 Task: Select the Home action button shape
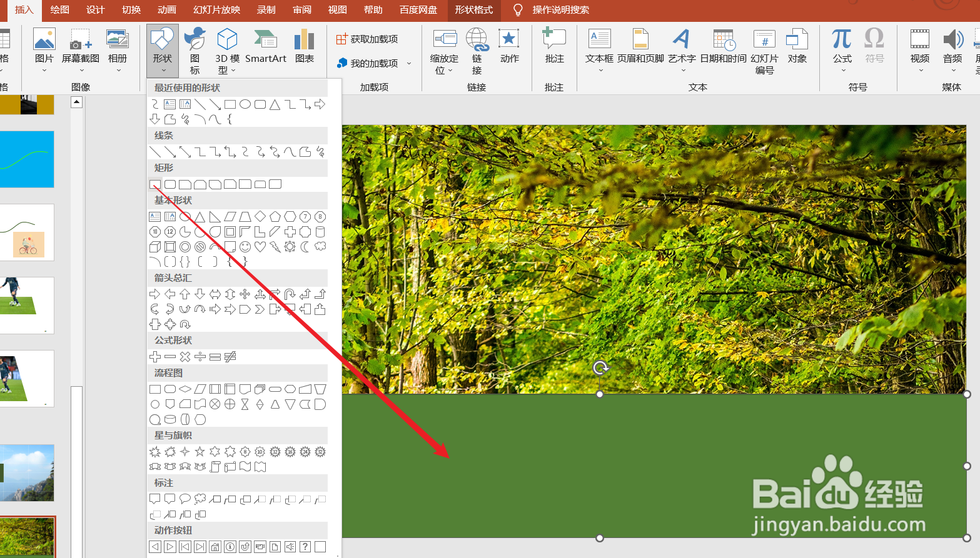coord(215,547)
